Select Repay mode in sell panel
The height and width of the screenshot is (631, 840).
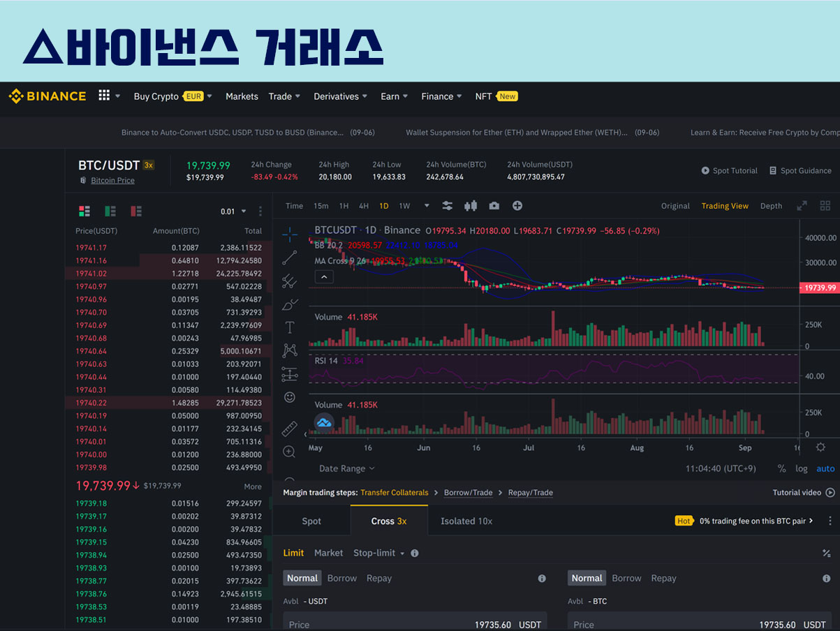coord(663,578)
